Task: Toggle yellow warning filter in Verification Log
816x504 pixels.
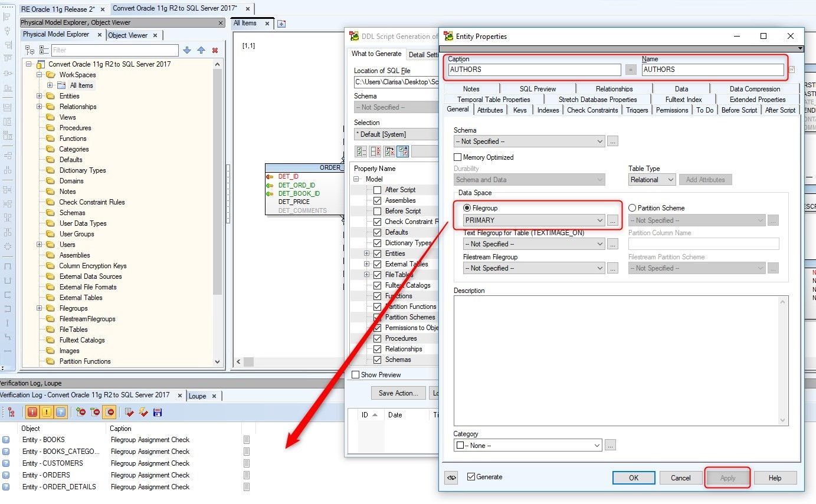Action: 47,412
